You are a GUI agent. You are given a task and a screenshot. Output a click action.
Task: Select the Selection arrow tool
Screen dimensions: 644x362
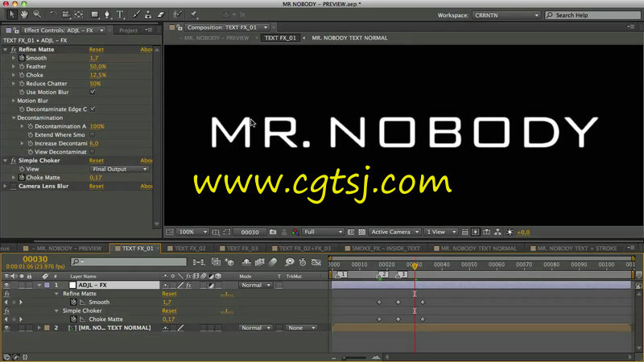click(11, 14)
